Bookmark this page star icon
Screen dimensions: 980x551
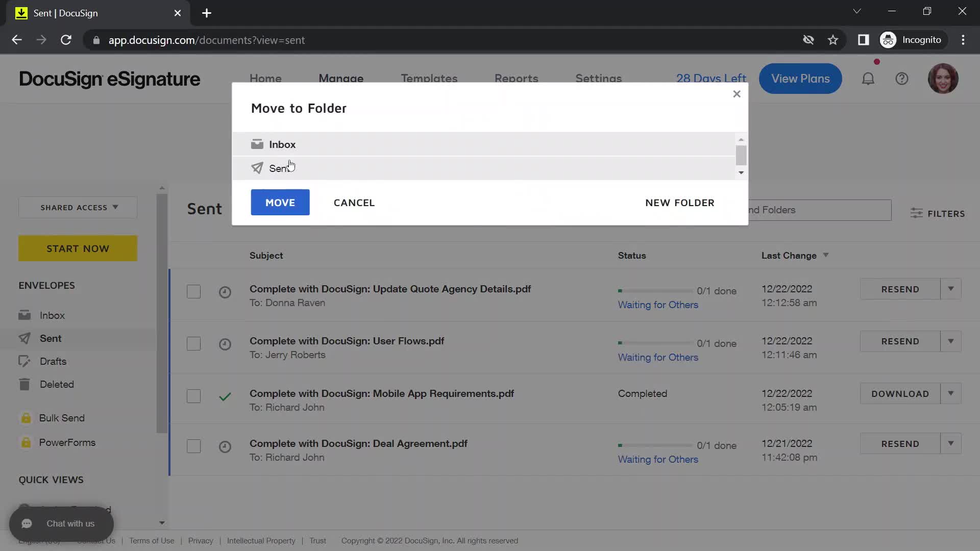[833, 40]
